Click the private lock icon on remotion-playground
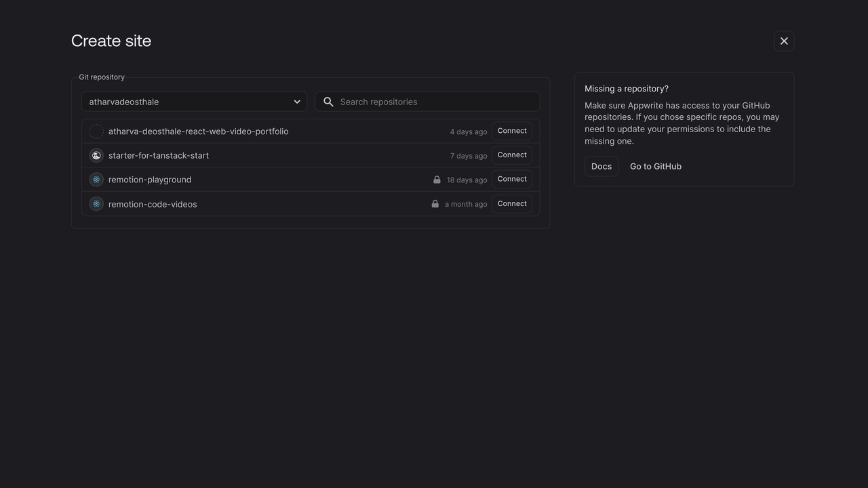Screen dimensions: 868x488 tap(437, 179)
